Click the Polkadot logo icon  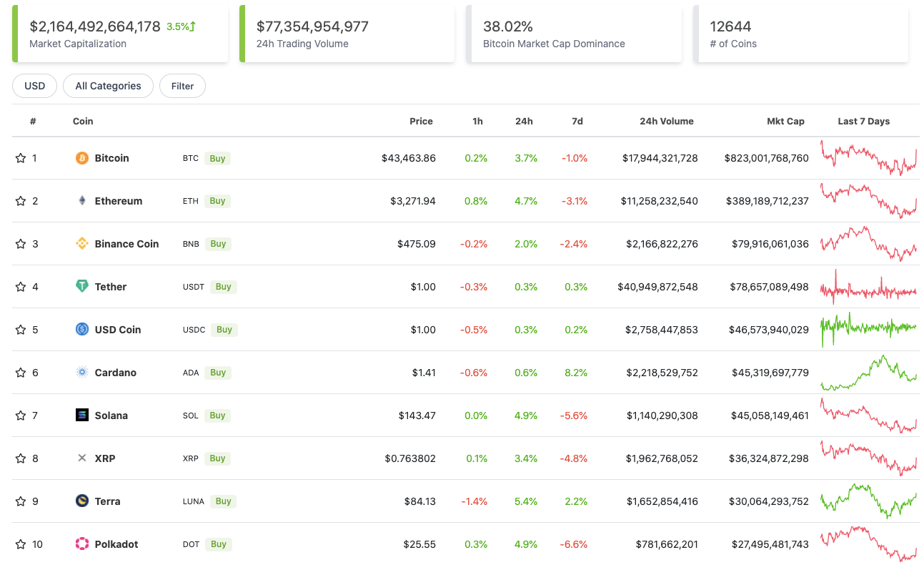coord(82,544)
